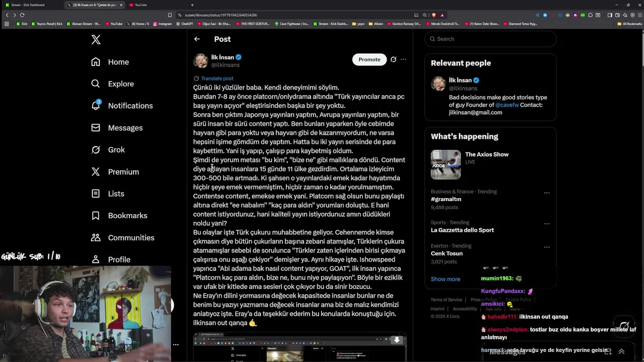Screen dimensions: 644x362
Task: Click the Lists icon in the sidebar
Action: pyautogui.click(x=96, y=194)
